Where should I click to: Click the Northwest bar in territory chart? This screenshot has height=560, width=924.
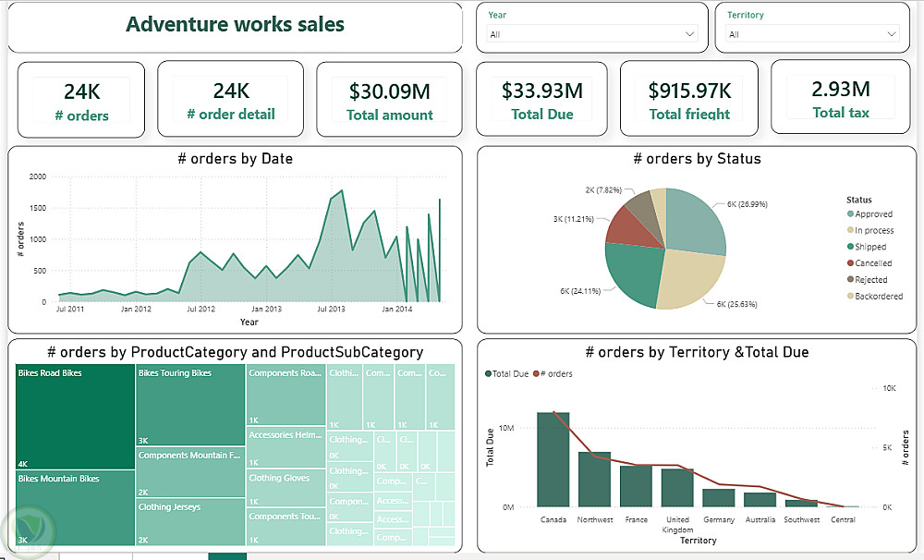click(595, 479)
